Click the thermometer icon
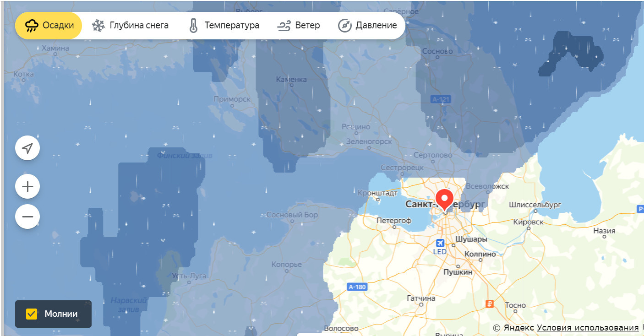This screenshot has width=644, height=336. coord(193,26)
